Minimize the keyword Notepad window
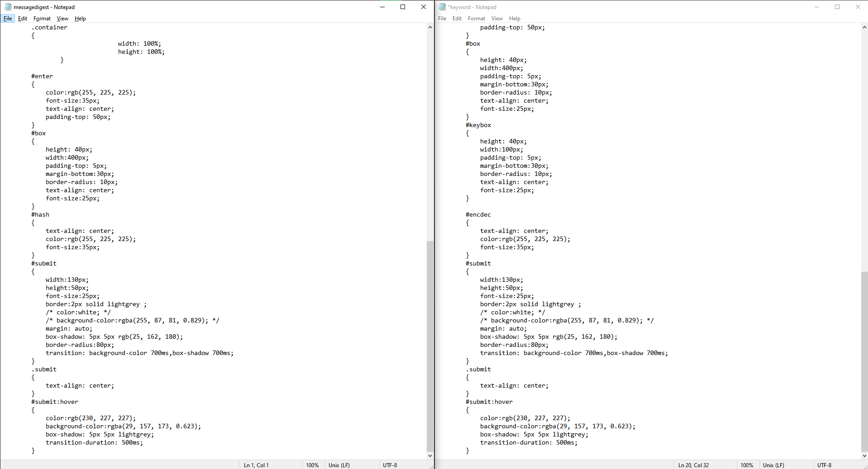 pos(817,7)
